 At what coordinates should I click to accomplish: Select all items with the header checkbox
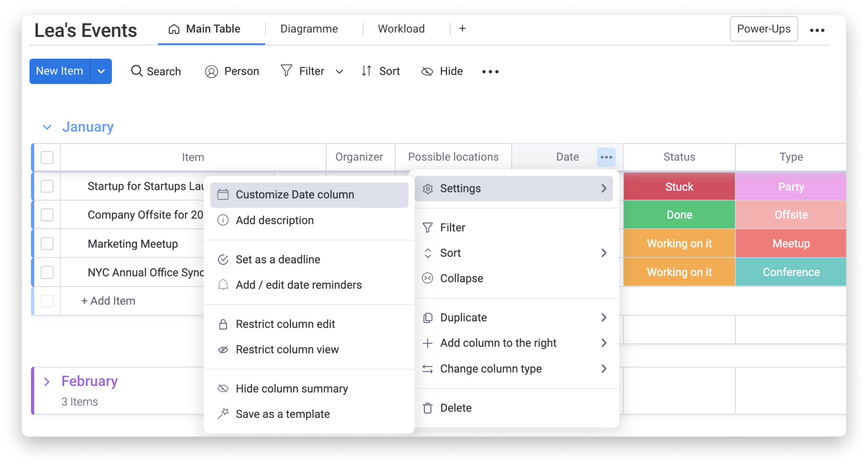(x=47, y=157)
